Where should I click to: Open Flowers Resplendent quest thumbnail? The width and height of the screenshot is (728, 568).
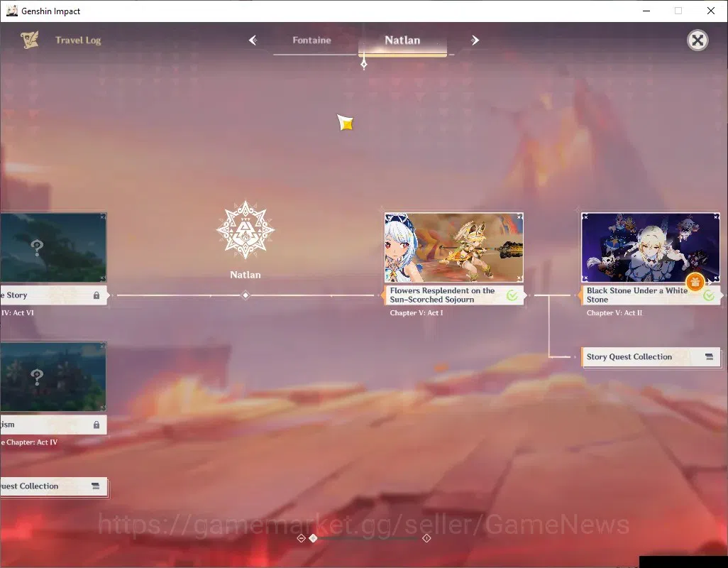(454, 248)
